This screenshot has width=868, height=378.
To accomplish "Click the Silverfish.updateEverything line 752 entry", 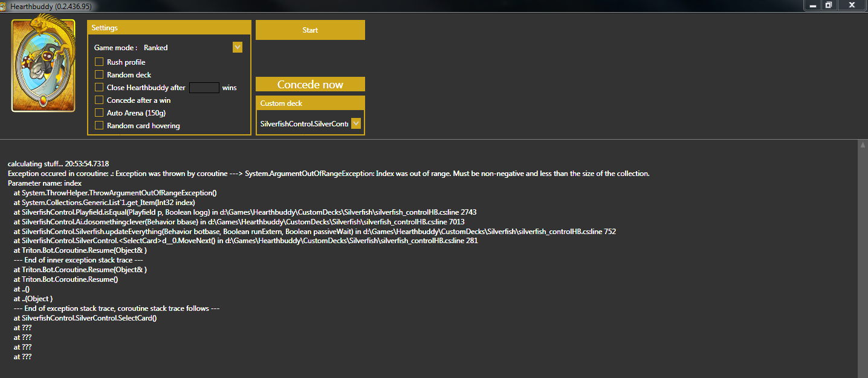I will tap(314, 232).
